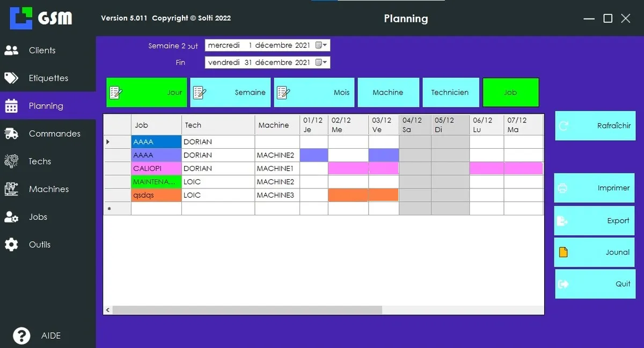
Task: Click the purple AAAA block on 03/12
Action: click(x=384, y=155)
